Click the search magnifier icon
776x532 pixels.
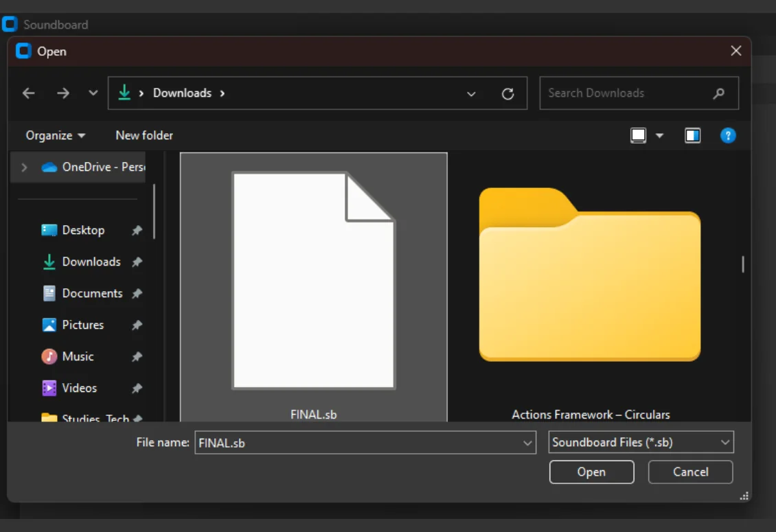[719, 93]
